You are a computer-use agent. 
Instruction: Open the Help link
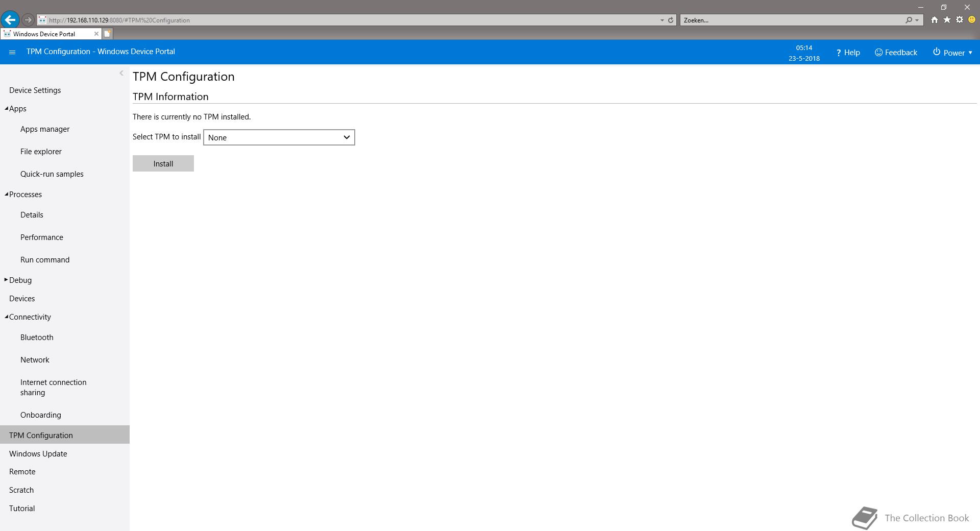click(848, 53)
